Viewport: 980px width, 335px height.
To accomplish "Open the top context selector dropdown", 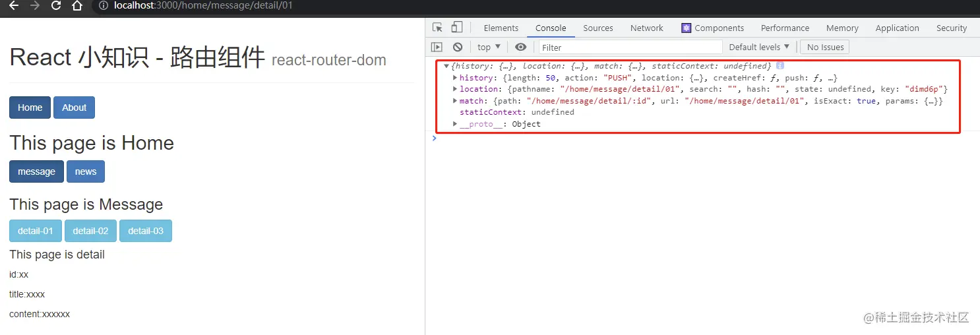I will (489, 47).
